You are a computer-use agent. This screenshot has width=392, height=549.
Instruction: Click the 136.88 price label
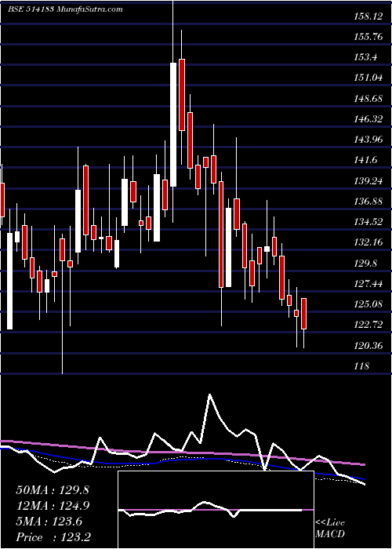coord(368,202)
